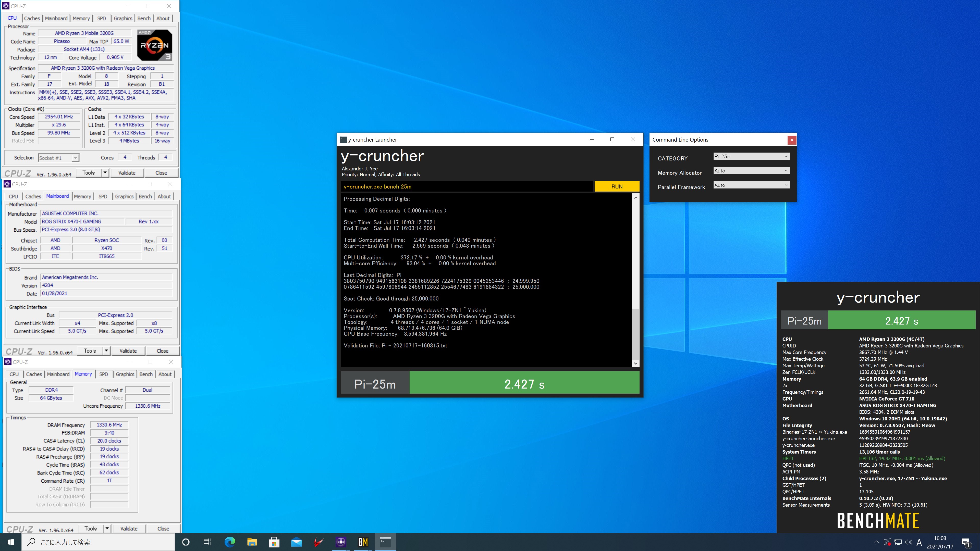The image size is (980, 551).
Task: Open Cortana circle icon in taskbar
Action: tap(186, 542)
